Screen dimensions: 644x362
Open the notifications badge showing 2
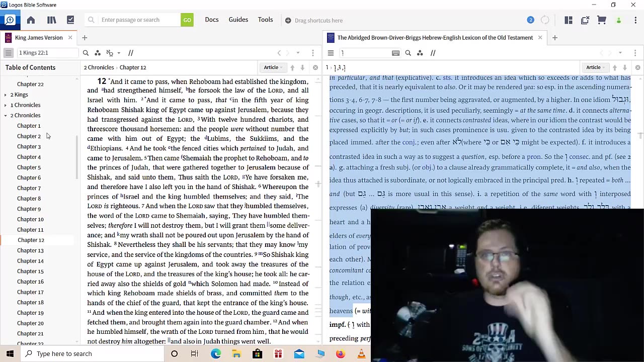pyautogui.click(x=530, y=20)
